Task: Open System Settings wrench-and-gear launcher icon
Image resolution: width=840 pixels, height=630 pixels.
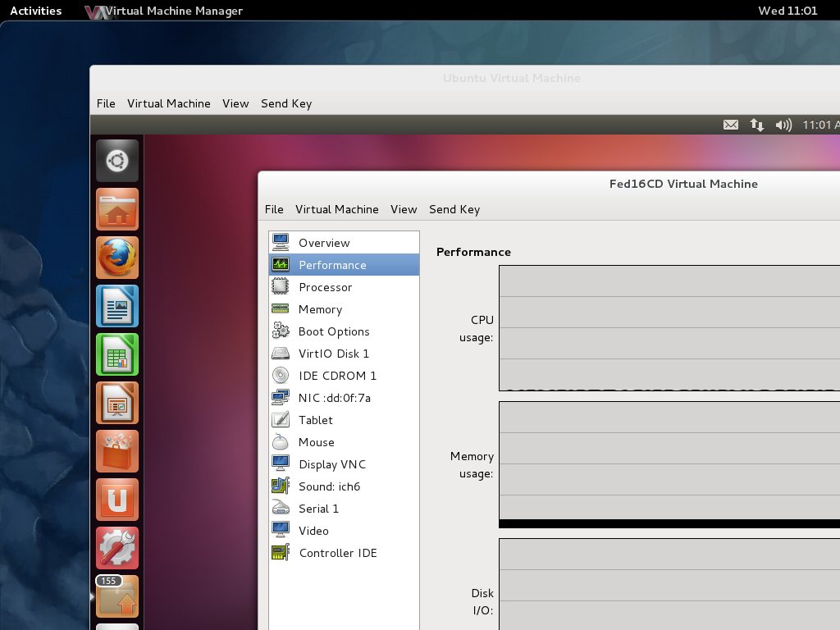Action: (x=117, y=548)
